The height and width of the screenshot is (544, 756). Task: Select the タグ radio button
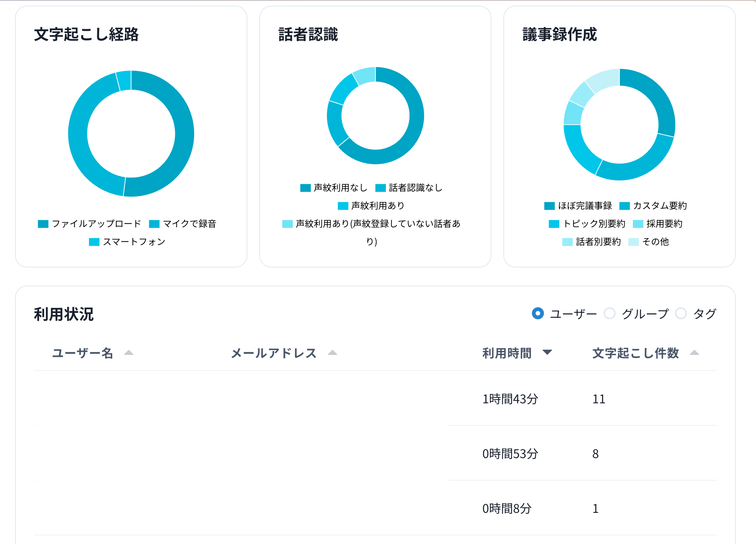681,314
